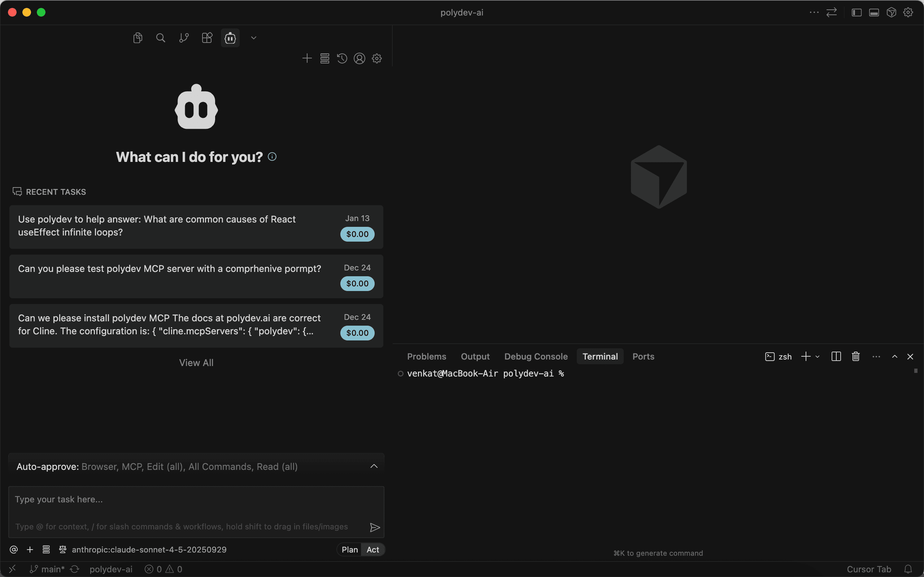Open the Explorer files icon
The width and height of the screenshot is (924, 577).
138,38
